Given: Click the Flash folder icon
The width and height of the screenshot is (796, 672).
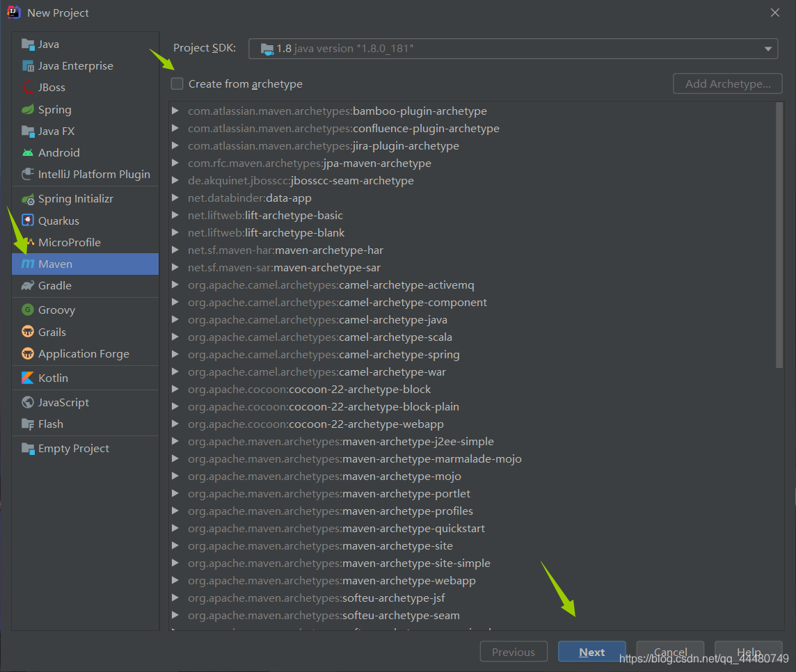Looking at the screenshot, I should click(x=27, y=424).
